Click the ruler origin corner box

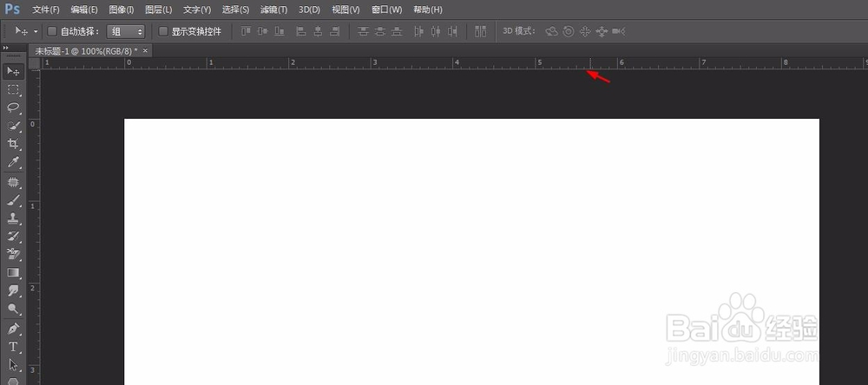coord(35,63)
